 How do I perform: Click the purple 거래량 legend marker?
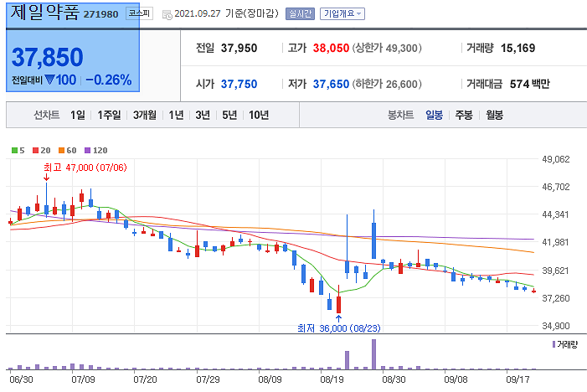pos(554,344)
